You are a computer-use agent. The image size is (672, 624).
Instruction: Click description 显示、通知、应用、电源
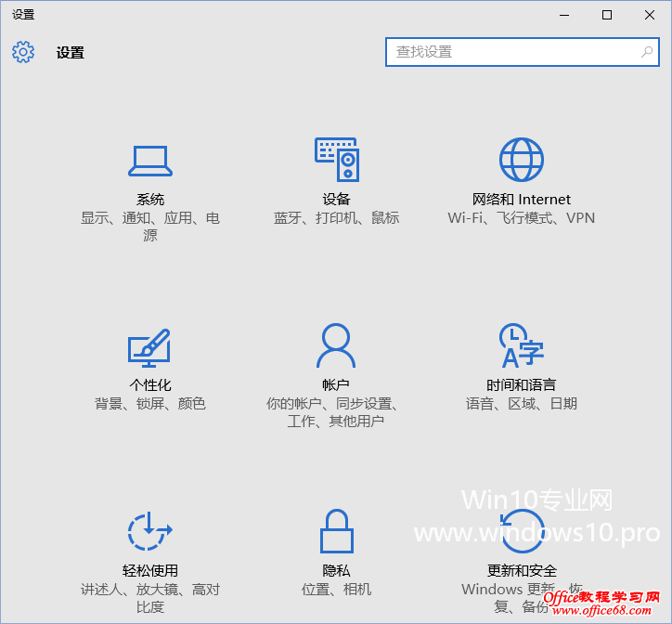pyautogui.click(x=150, y=227)
